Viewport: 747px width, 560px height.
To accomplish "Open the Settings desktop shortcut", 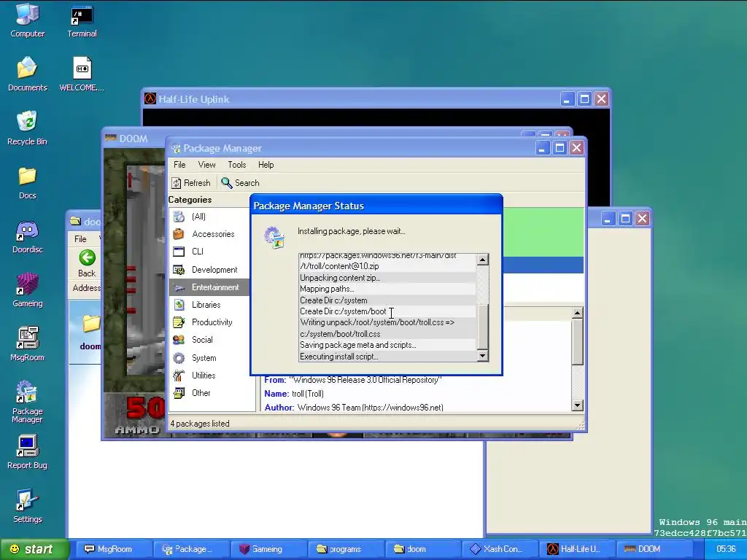I will tap(27, 506).
